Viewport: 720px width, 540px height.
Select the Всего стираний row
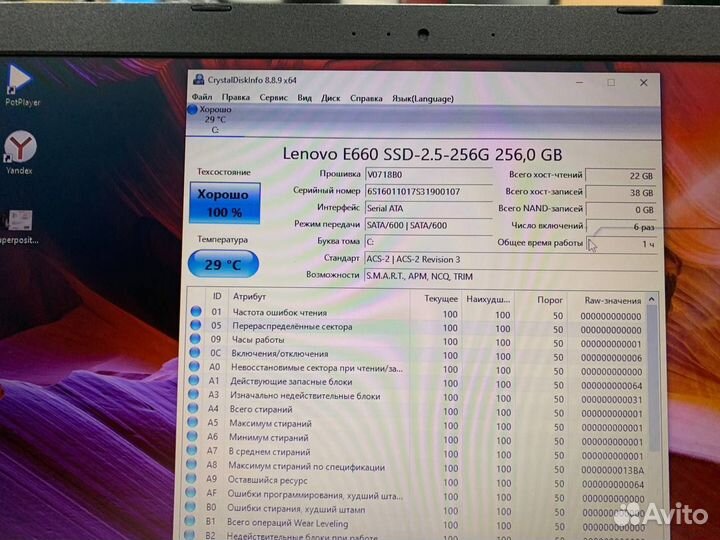(416, 411)
